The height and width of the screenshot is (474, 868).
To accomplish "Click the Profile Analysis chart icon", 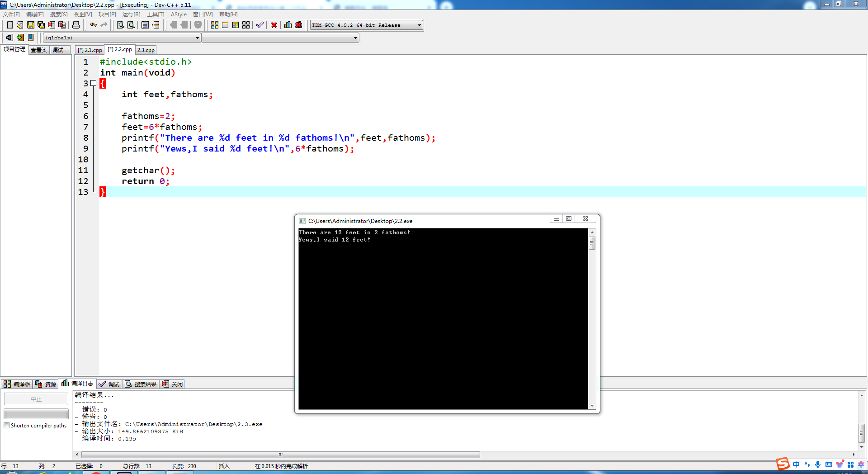I will (288, 25).
